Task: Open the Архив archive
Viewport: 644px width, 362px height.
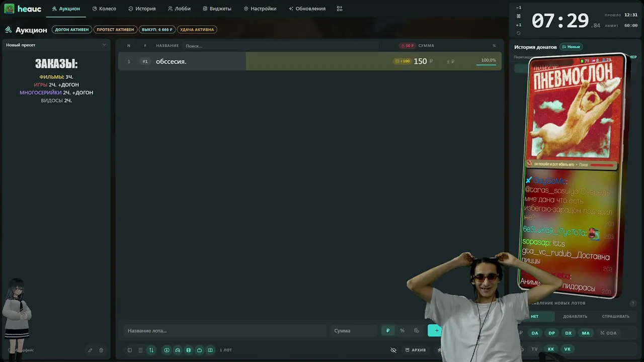Action: [x=416, y=350]
